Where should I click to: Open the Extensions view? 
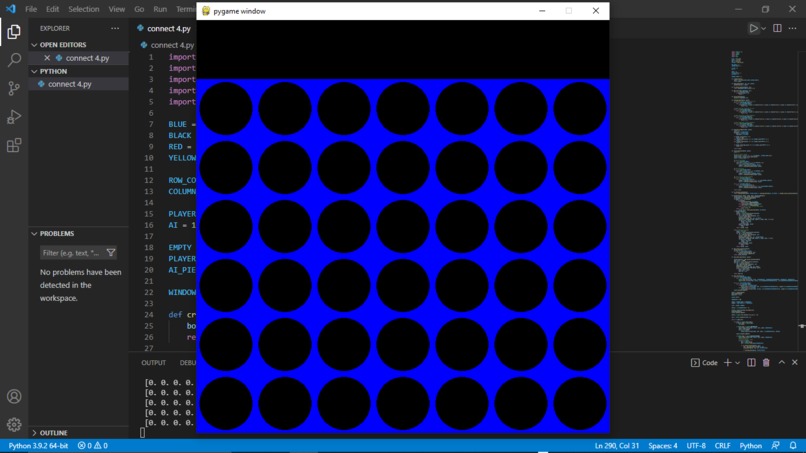[x=14, y=145]
